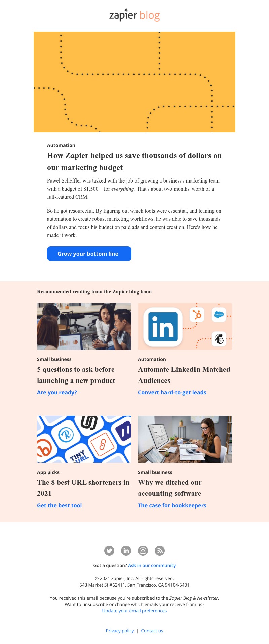Viewport: 269px width, 644px height.
Task: Open the marketing budget article headline
Action: [x=134, y=161]
